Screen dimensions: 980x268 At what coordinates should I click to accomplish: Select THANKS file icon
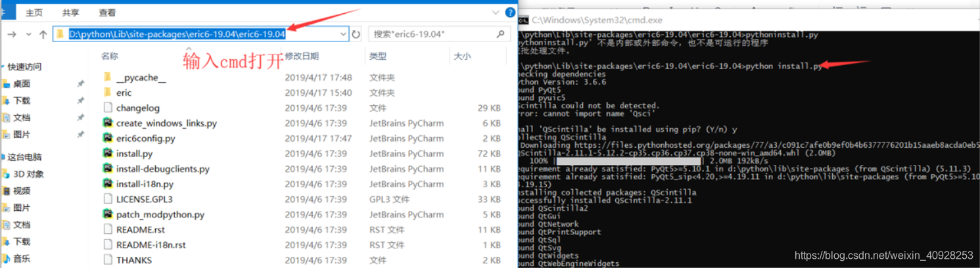[x=108, y=259]
